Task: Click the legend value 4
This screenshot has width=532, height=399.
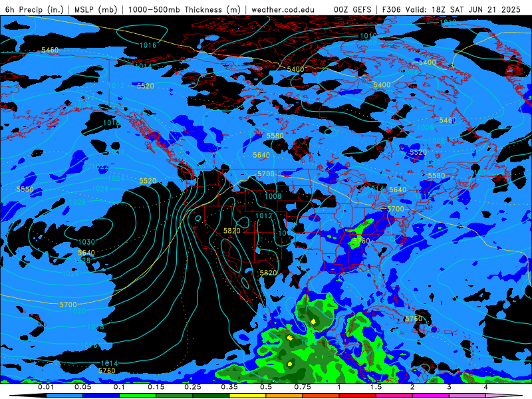Action: pos(486,387)
